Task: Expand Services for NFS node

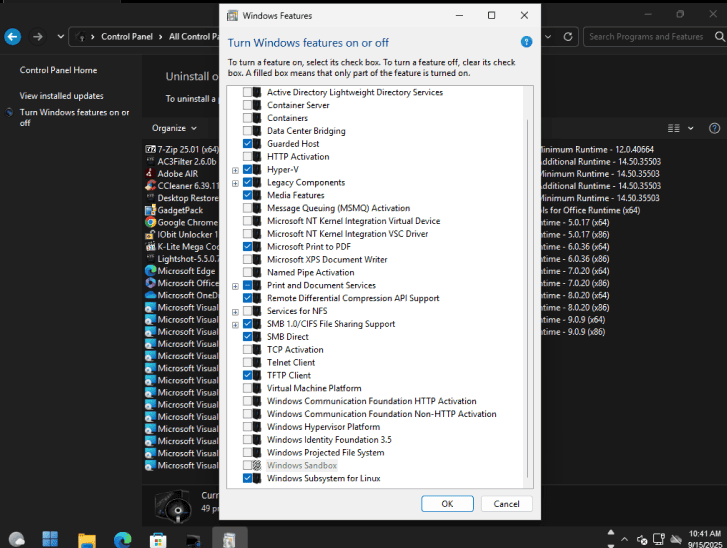Action: point(235,312)
